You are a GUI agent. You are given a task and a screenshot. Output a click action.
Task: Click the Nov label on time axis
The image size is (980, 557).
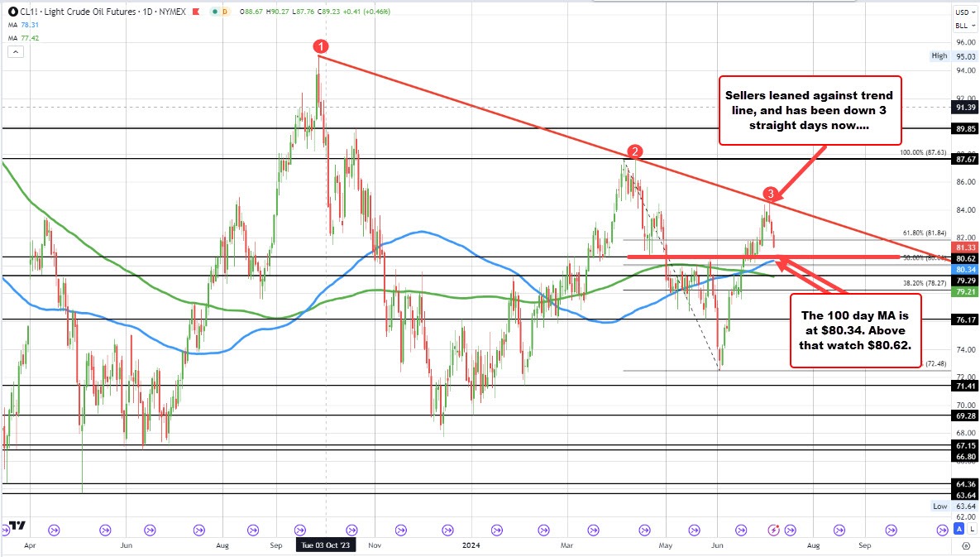375,545
